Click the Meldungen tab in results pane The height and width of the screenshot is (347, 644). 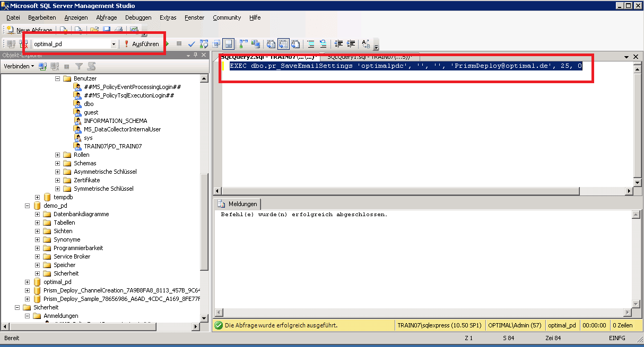pos(241,204)
